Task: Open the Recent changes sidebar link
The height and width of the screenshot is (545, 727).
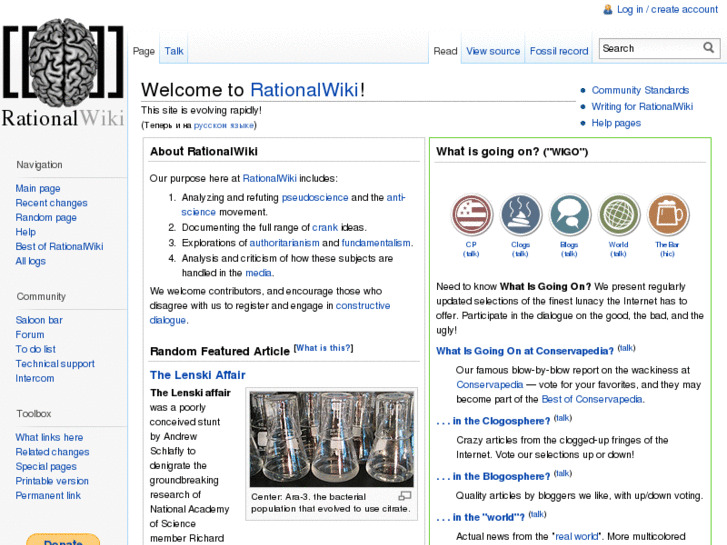Action: point(51,203)
